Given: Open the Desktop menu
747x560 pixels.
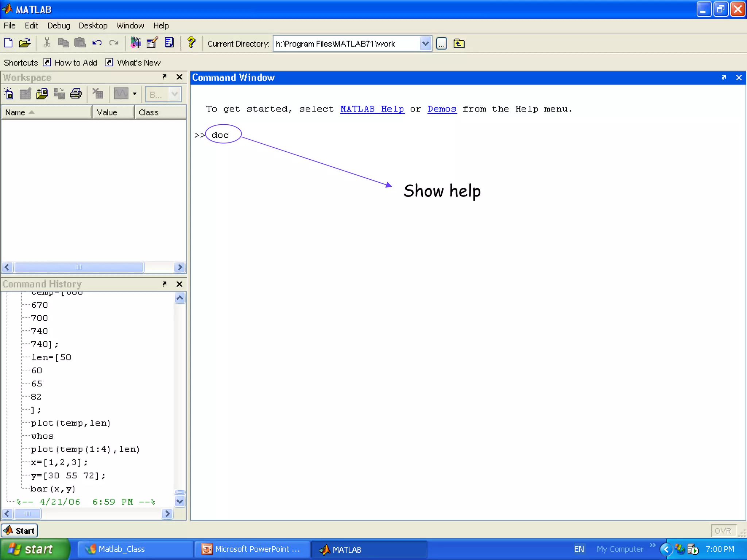Looking at the screenshot, I should [93, 26].
